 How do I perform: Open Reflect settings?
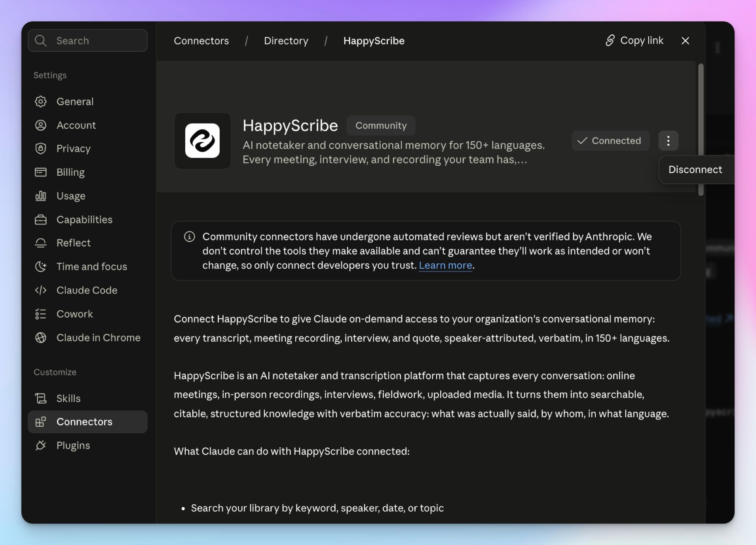(x=87, y=243)
